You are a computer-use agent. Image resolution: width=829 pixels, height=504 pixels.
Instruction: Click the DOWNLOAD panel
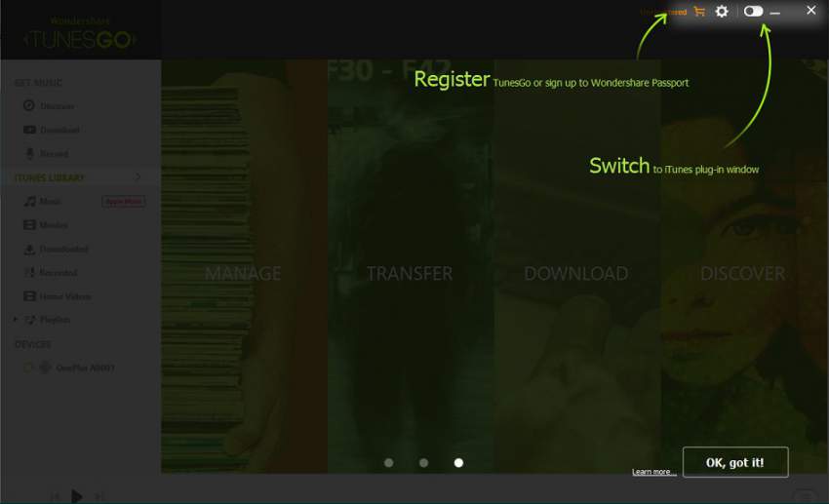tap(577, 266)
